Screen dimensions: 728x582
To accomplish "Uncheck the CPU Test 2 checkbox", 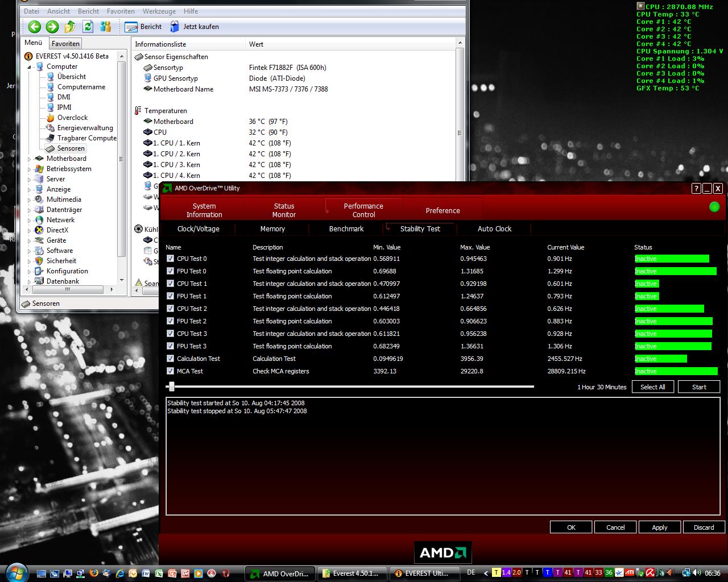I will tap(170, 309).
